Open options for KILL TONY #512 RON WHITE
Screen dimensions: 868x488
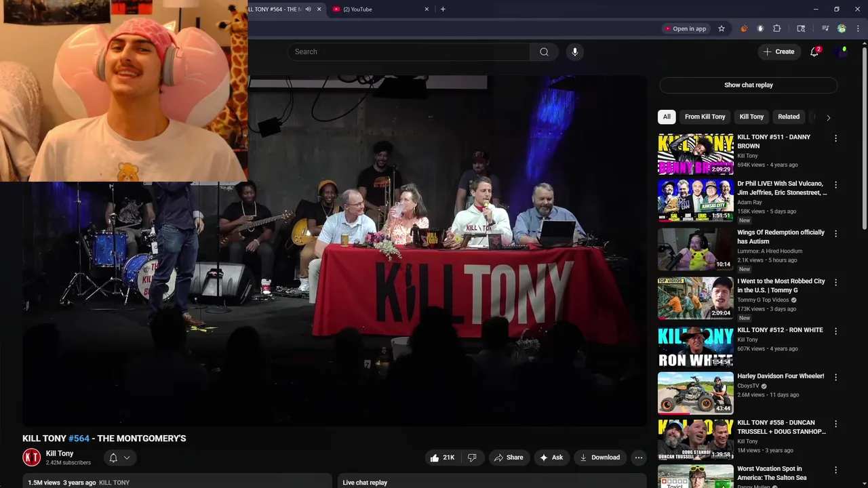tap(835, 331)
